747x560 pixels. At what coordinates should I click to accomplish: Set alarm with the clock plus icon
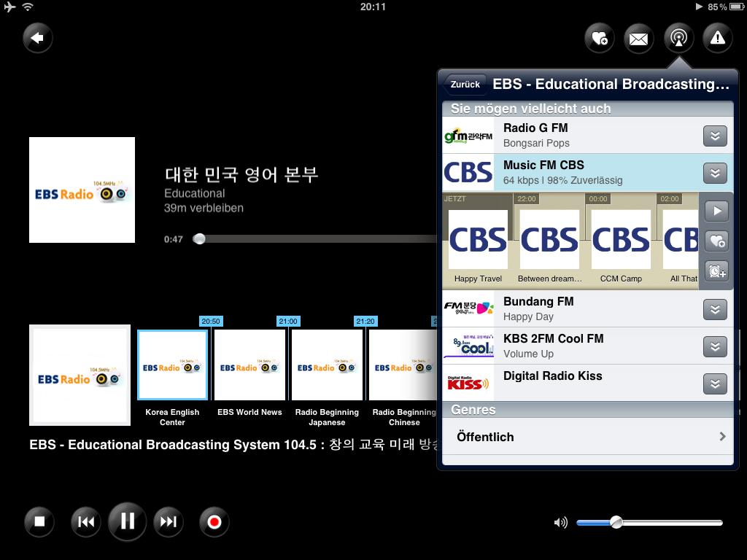click(717, 271)
